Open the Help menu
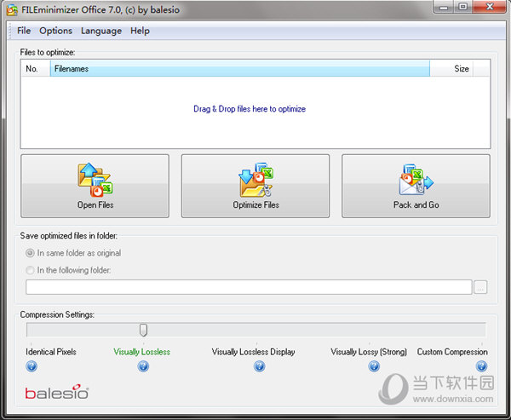This screenshot has height=420, width=511. pyautogui.click(x=140, y=31)
